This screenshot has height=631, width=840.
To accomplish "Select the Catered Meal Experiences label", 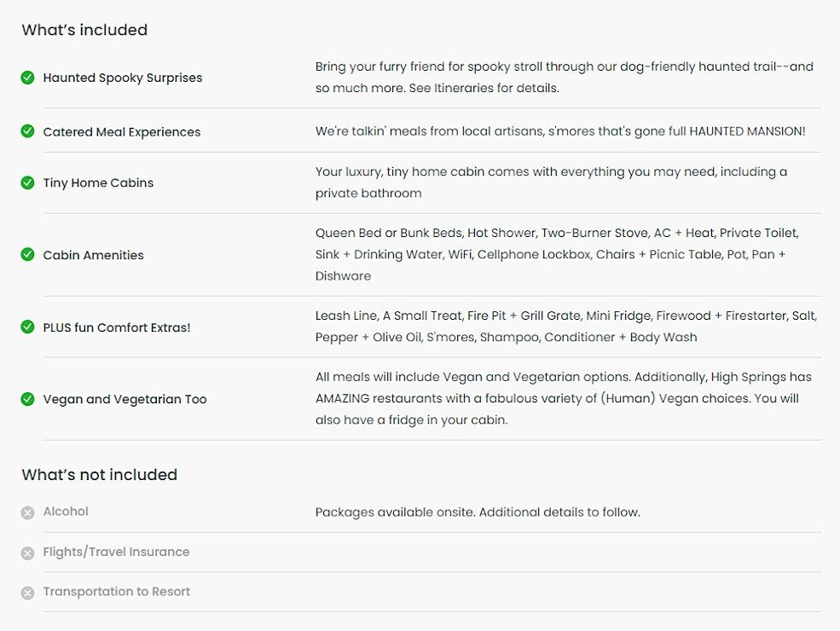I will pos(122,132).
